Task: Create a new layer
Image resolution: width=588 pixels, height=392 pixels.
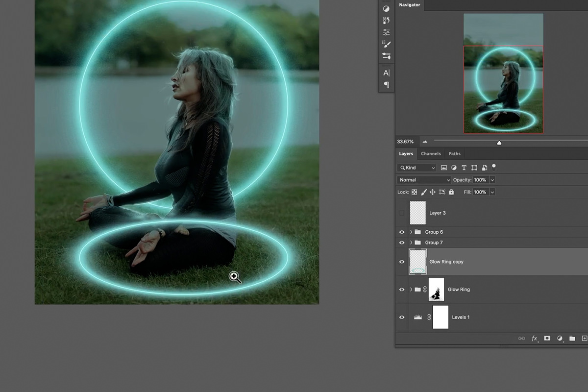Action: coord(584,339)
